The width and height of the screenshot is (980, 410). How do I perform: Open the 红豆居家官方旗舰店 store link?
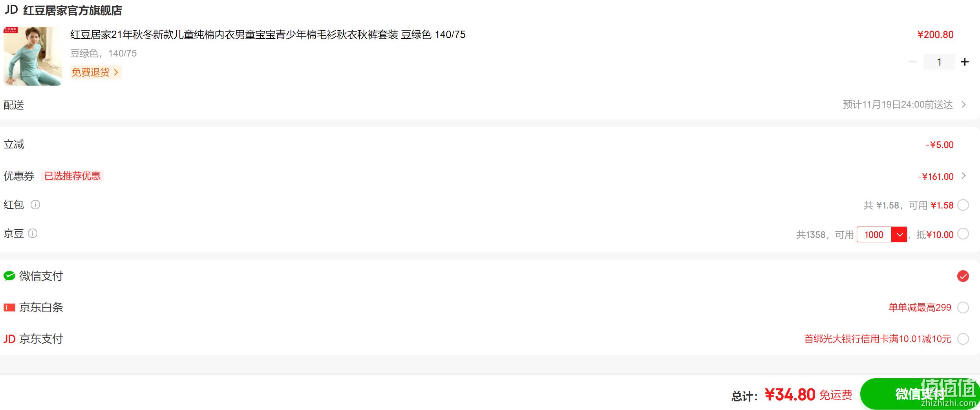pos(73,11)
